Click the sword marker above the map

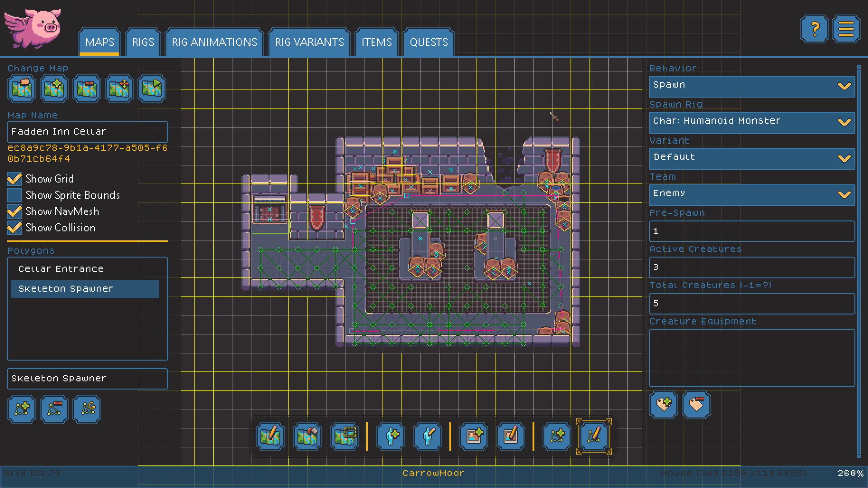click(x=554, y=117)
